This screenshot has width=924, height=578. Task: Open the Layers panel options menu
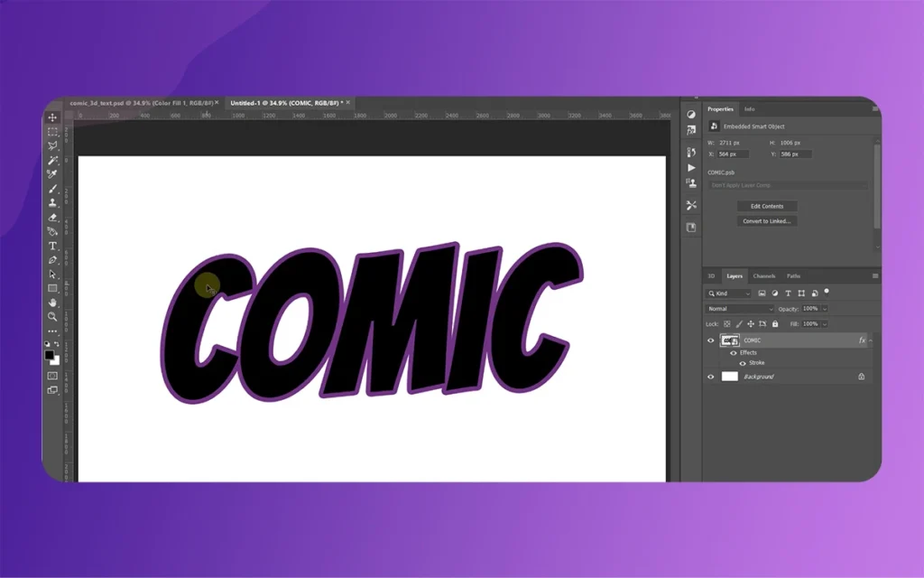[x=875, y=276]
